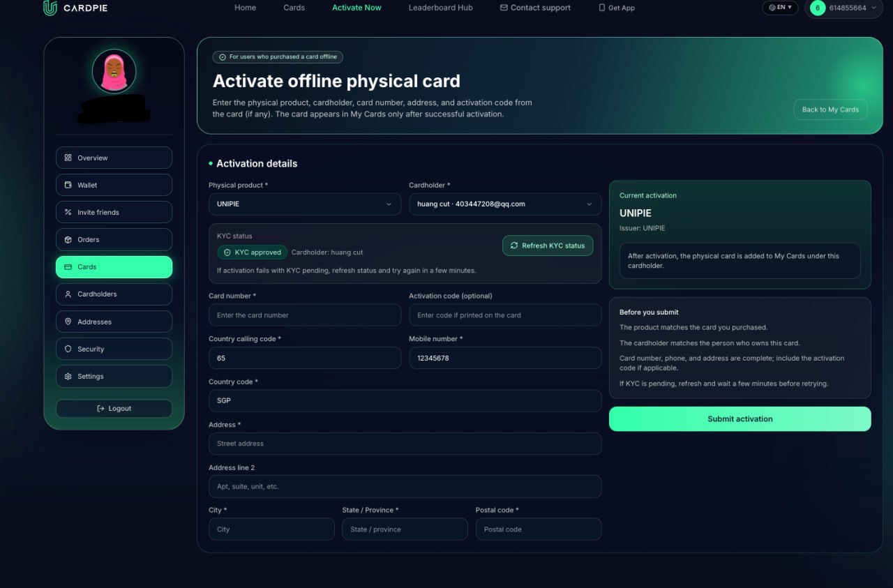Click the shield icon in KYC approved badge
Image resolution: width=893 pixels, height=588 pixels.
click(x=227, y=252)
